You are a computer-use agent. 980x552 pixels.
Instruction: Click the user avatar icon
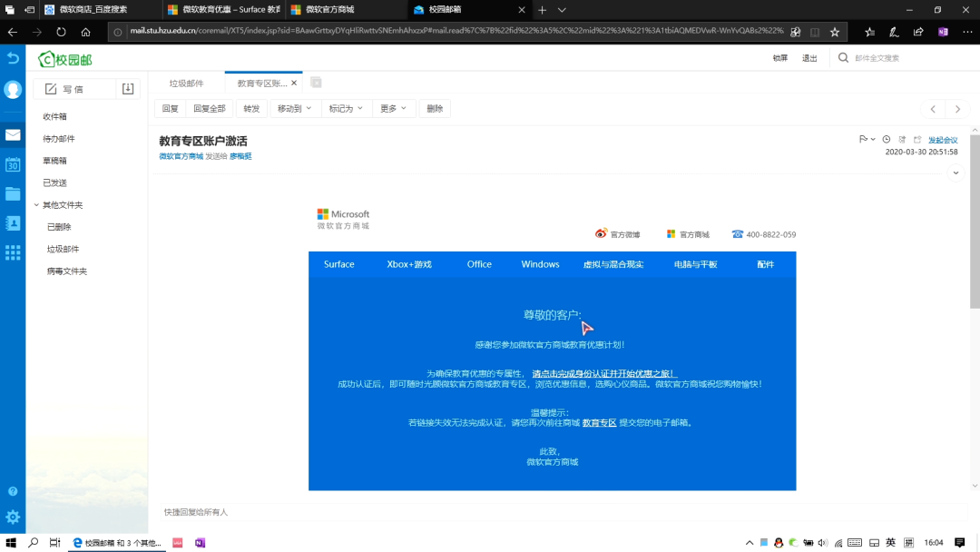(x=13, y=89)
